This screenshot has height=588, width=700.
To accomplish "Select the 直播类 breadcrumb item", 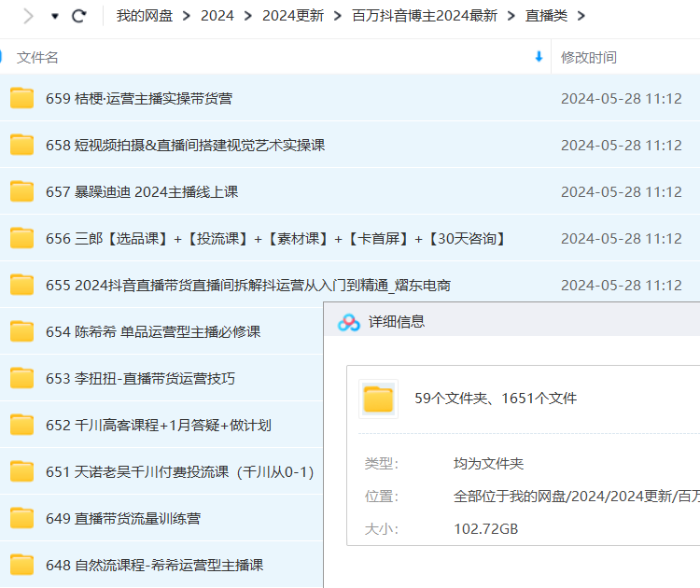I will click(546, 16).
